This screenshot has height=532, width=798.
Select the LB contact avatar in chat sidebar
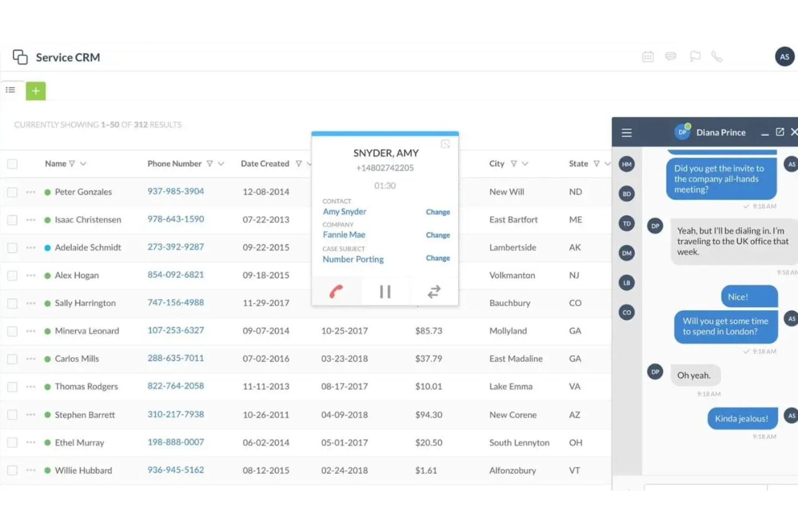point(627,283)
